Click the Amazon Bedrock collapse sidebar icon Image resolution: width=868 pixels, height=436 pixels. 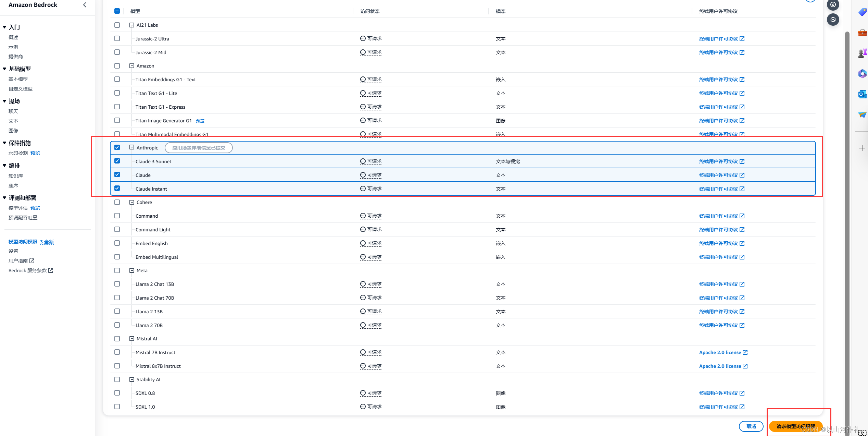click(85, 5)
